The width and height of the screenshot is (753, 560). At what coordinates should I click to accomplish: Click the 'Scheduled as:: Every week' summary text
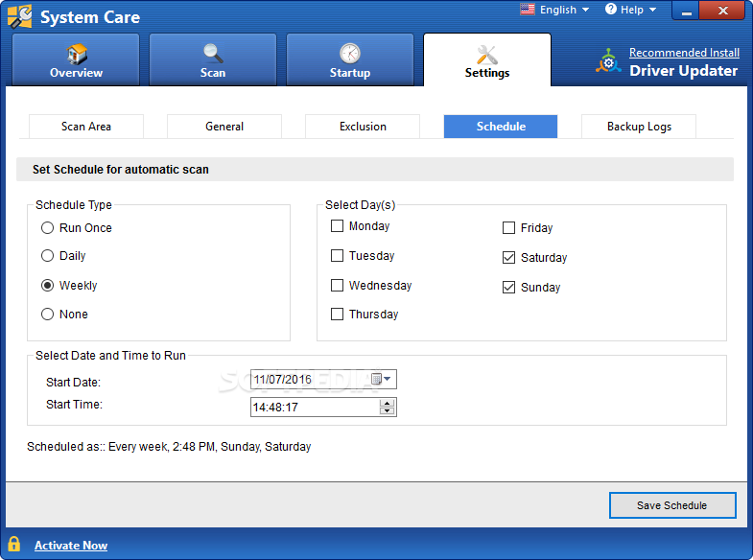[169, 447]
